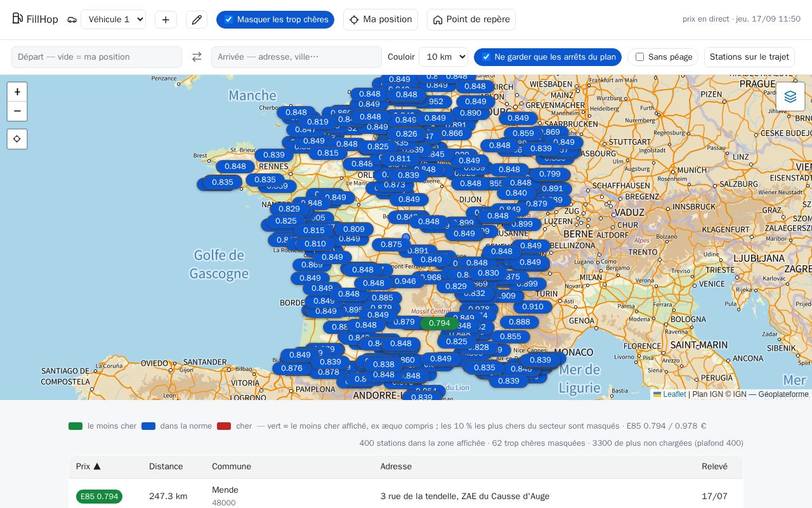Click the Ma position button
Viewport: 812px width, 508px height.
click(x=381, y=20)
